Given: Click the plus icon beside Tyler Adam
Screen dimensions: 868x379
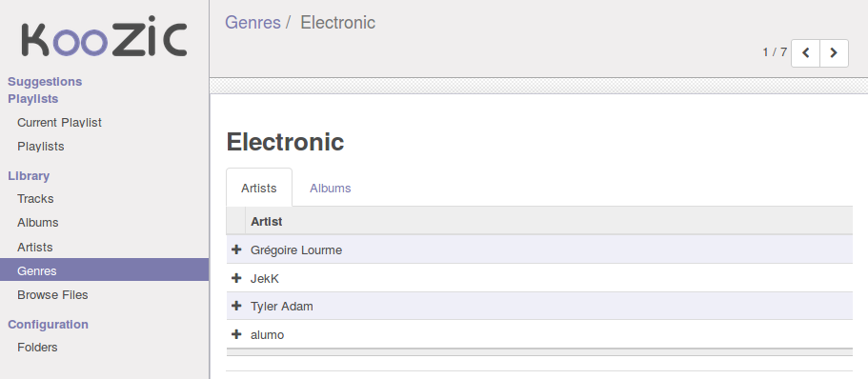Looking at the screenshot, I should click(x=236, y=306).
